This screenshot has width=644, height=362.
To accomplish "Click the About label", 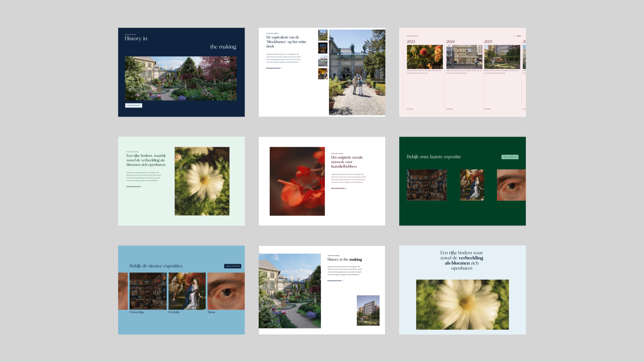I will point(211,312).
